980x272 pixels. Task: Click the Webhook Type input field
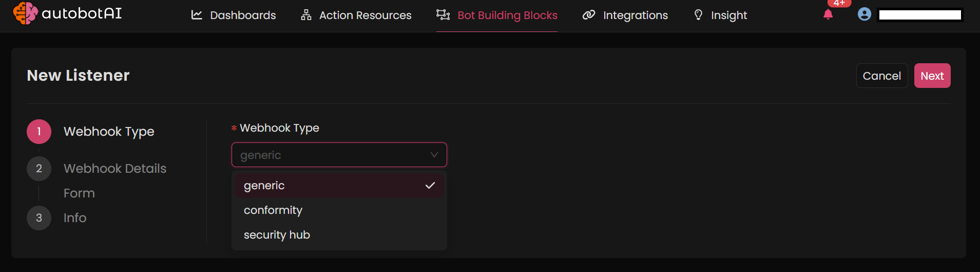(329, 155)
